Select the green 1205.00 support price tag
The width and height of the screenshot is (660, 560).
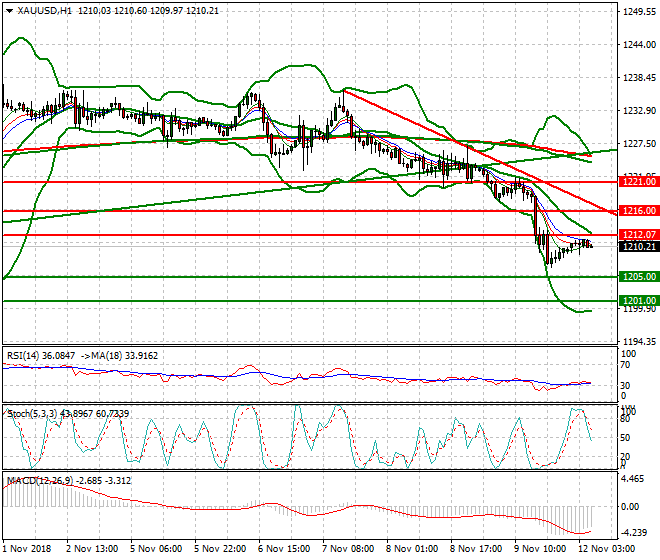[x=638, y=276]
